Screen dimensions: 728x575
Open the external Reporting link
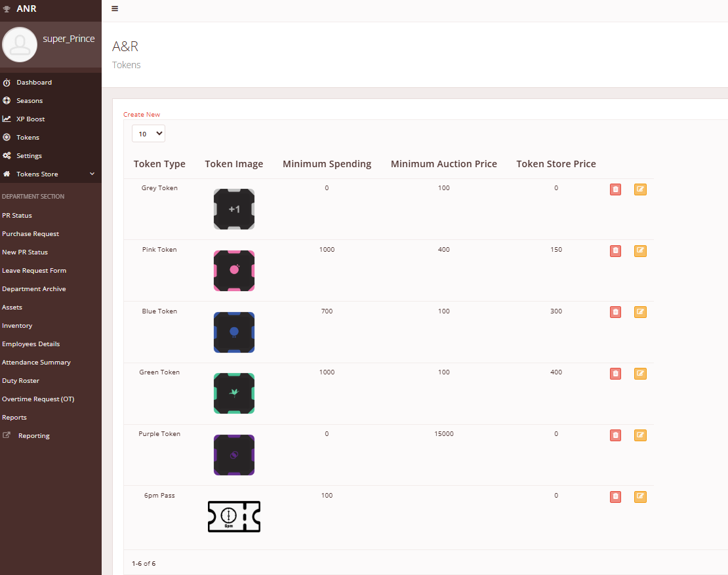(33, 436)
